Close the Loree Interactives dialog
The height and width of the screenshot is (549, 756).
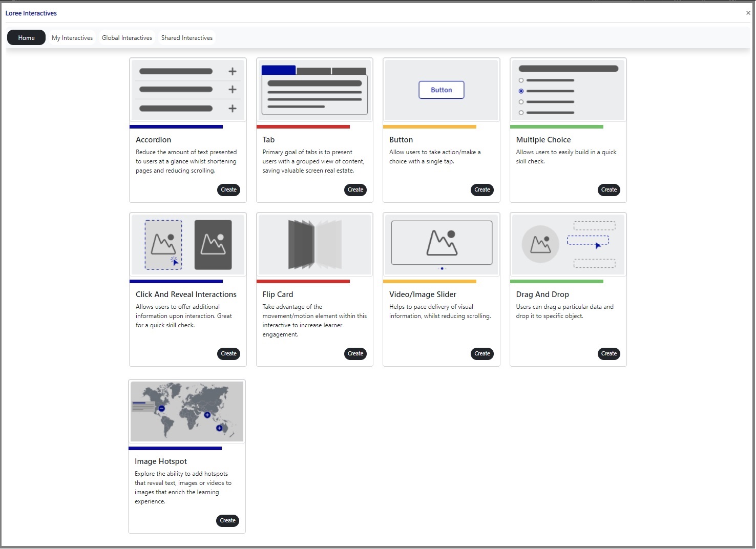click(748, 13)
